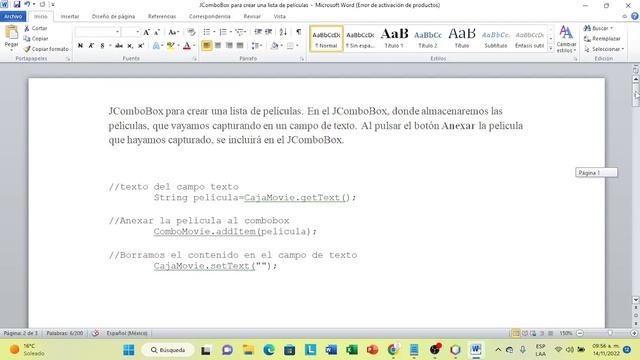Toggle strikethrough (abc) formatting
The image size is (640, 360).
pyautogui.click(x=119, y=46)
